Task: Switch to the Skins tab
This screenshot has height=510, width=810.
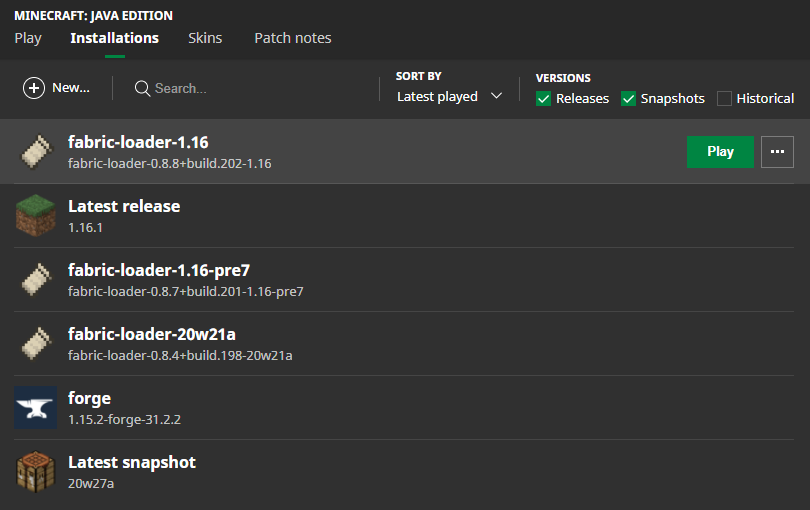Action: (205, 38)
